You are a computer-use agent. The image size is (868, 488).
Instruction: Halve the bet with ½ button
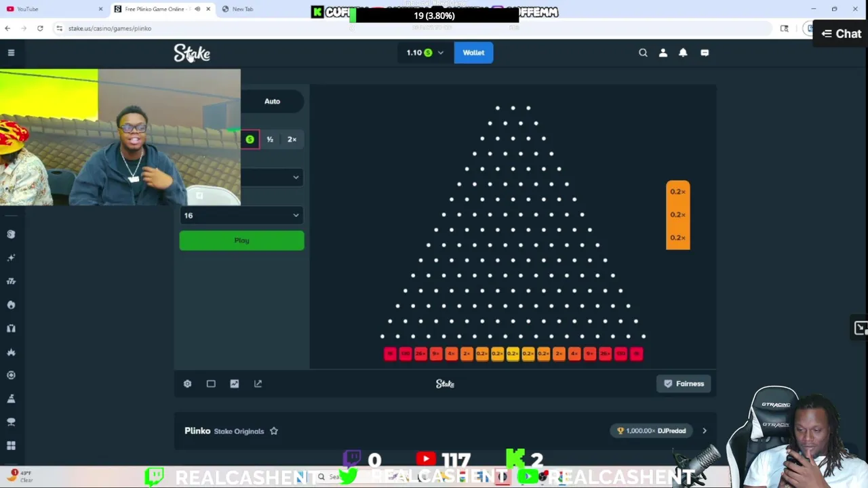pos(270,139)
